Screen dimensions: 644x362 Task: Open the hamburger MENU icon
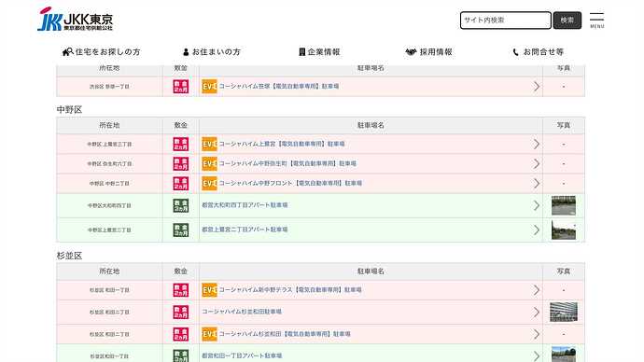click(596, 21)
